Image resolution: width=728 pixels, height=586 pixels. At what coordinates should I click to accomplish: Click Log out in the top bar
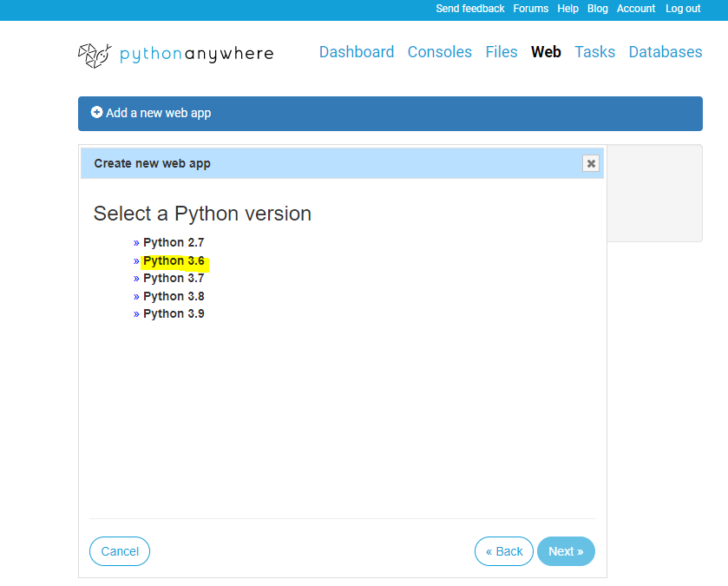coord(683,9)
